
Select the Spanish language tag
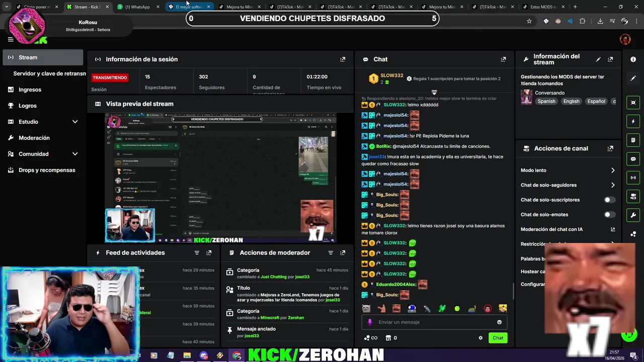[546, 102]
